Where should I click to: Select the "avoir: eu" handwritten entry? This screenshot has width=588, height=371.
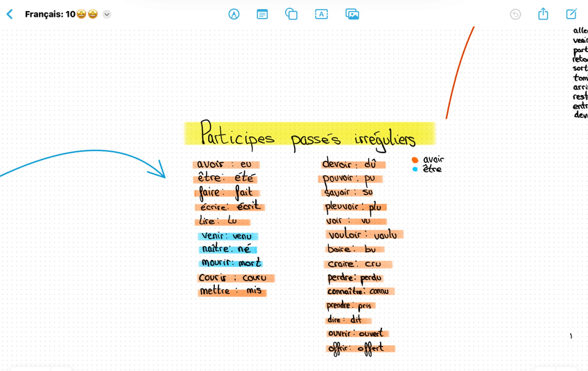coord(223,164)
